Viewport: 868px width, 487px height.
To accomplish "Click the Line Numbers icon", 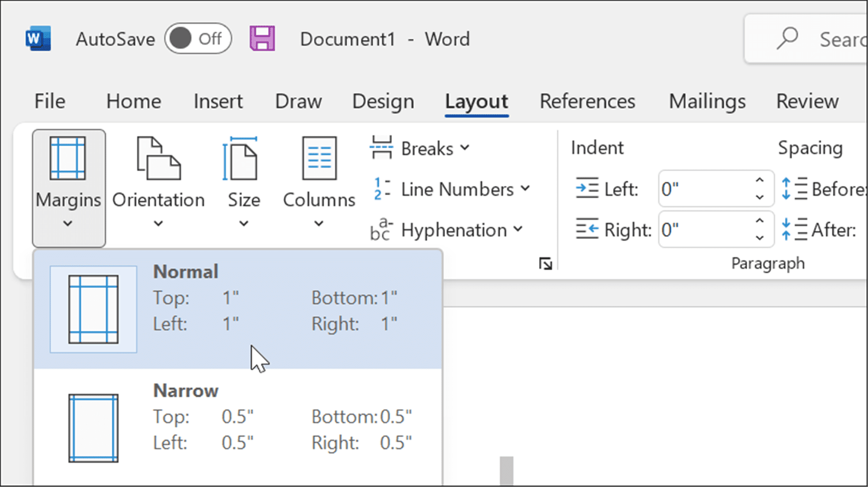I will [x=381, y=189].
